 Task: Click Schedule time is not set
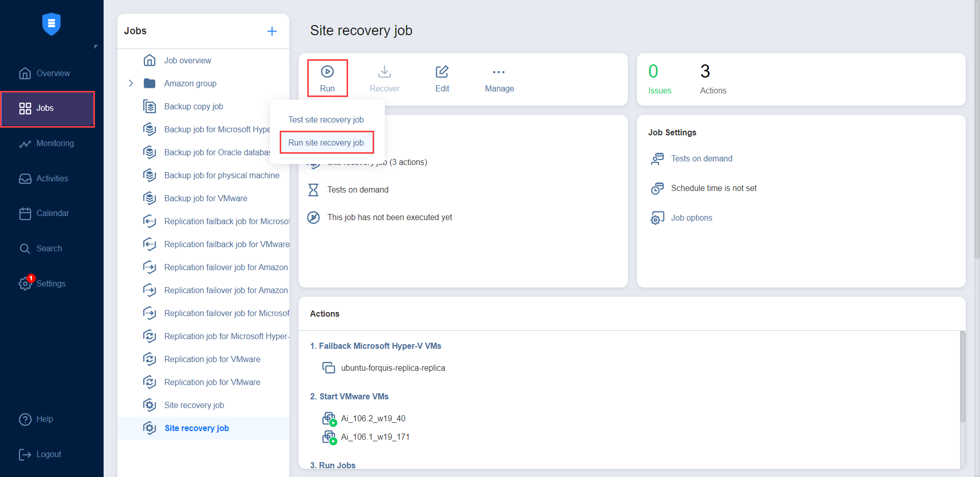coord(714,188)
